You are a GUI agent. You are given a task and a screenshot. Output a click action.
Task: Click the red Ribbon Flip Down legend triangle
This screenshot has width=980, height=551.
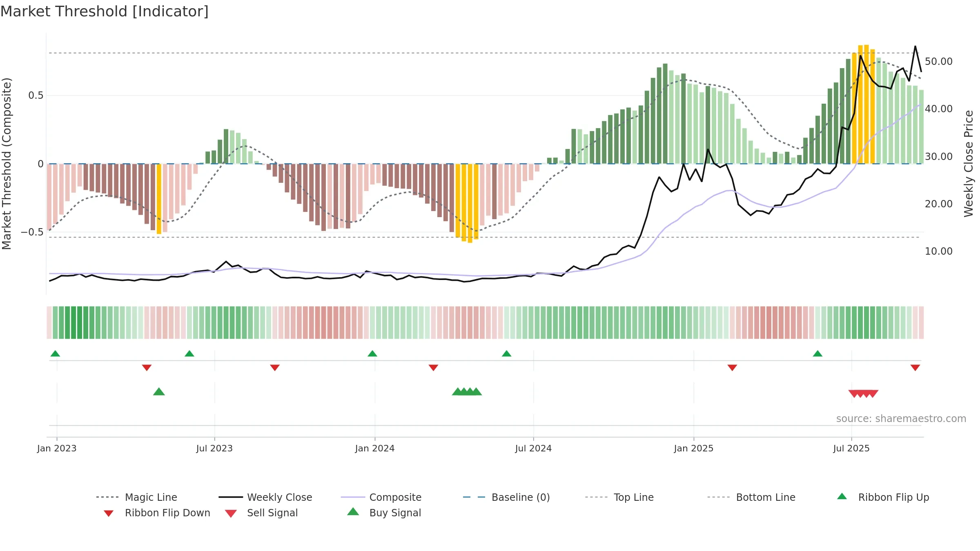click(109, 513)
